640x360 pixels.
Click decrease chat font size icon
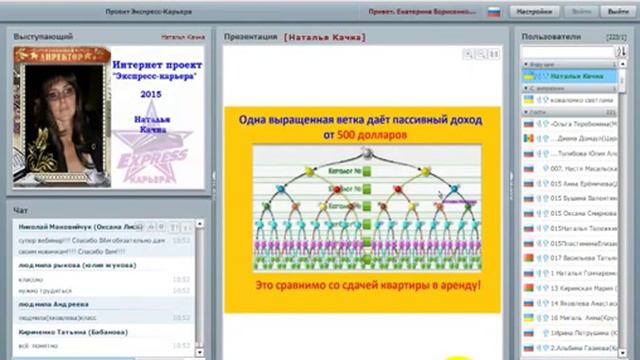click(187, 227)
